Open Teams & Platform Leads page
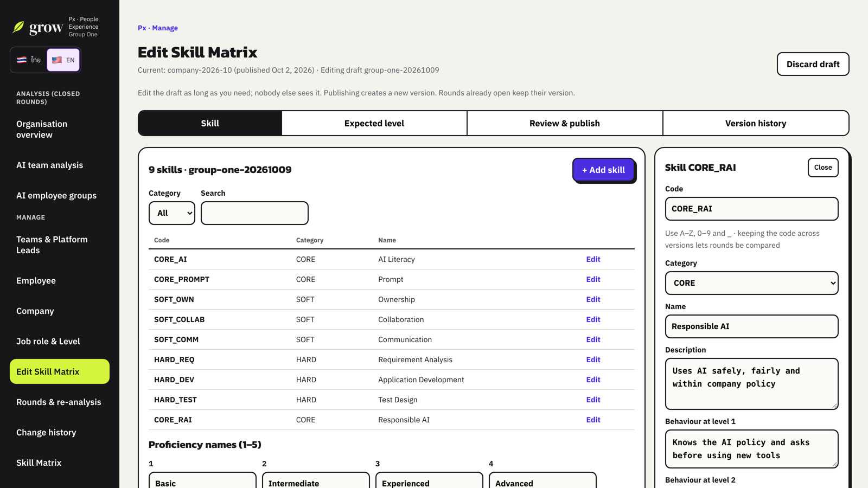868x488 pixels. pyautogui.click(x=60, y=245)
